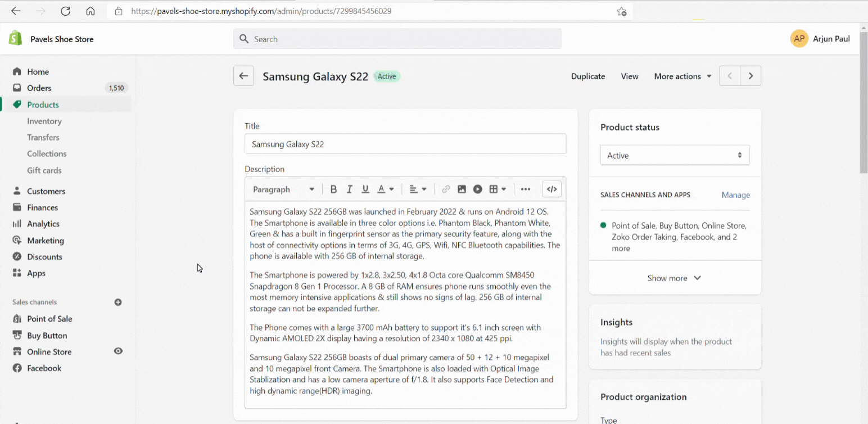The height and width of the screenshot is (424, 868).
Task: Click the Active status badge near title
Action: 387,76
